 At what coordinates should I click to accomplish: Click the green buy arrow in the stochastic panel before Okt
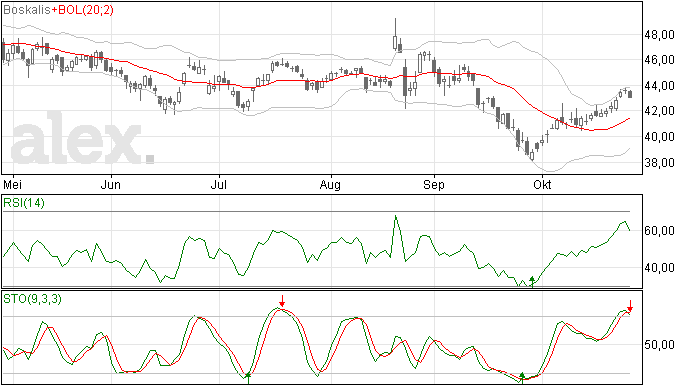(522, 377)
